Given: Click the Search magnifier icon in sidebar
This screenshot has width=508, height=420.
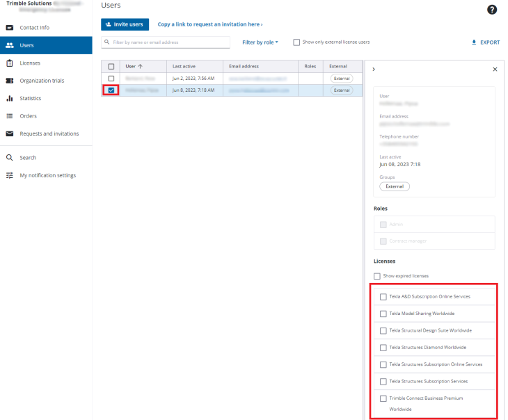Looking at the screenshot, I should pyautogui.click(x=10, y=158).
